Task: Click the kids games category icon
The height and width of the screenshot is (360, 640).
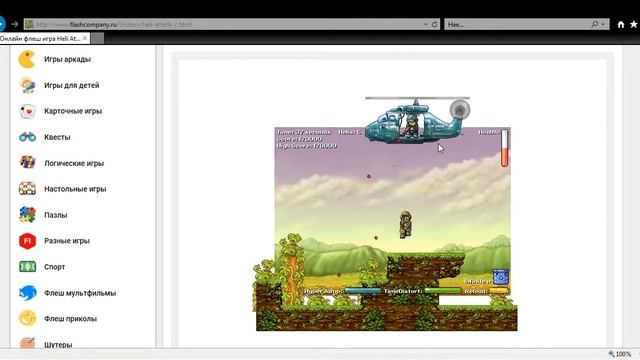Action: pos(27,85)
